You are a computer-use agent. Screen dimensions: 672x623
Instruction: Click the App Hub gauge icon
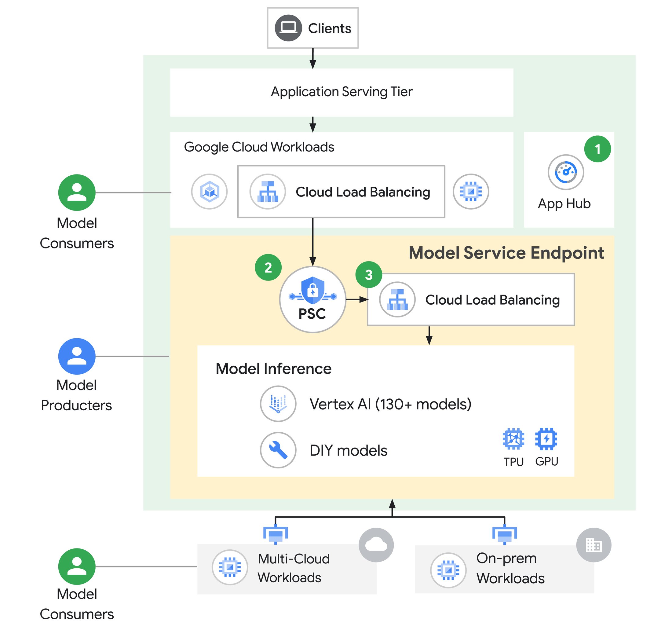pos(565,172)
